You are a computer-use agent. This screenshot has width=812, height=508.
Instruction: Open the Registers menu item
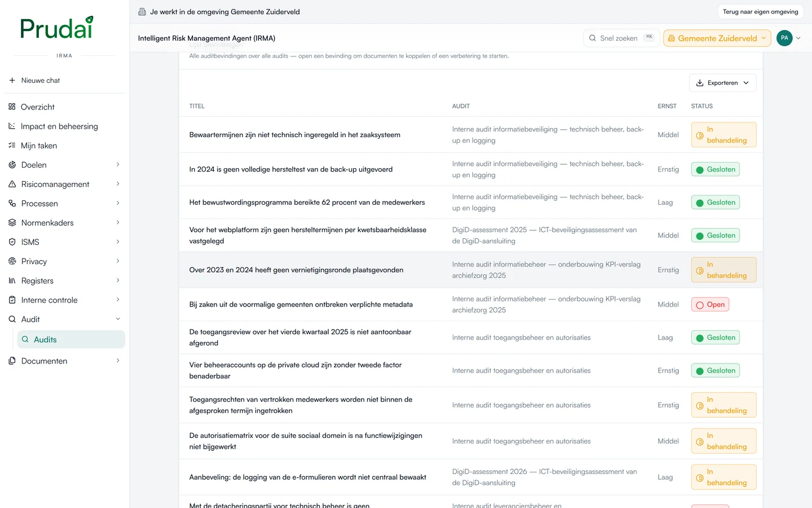click(64, 281)
